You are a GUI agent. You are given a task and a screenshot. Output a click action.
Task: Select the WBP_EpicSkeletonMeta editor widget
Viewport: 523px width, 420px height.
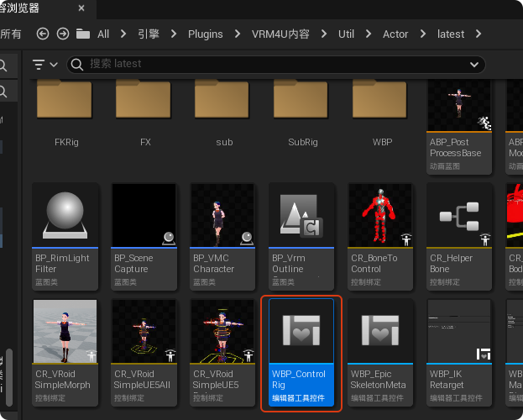pyautogui.click(x=380, y=353)
